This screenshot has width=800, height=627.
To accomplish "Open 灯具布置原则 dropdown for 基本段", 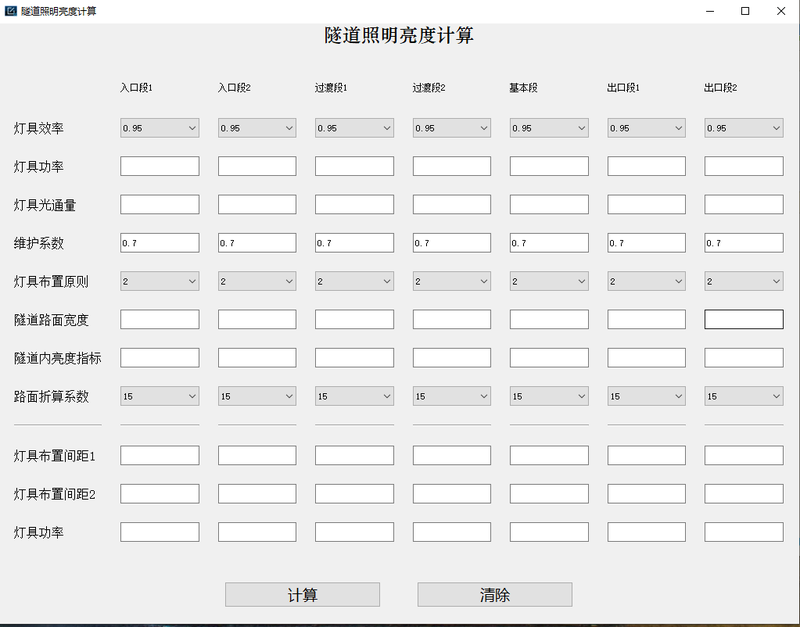I will coord(549,281).
